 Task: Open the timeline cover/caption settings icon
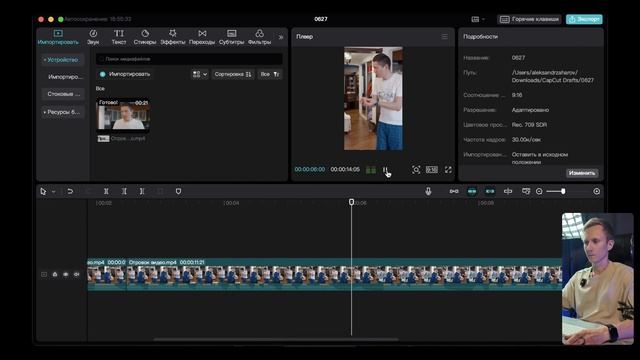pos(526,191)
